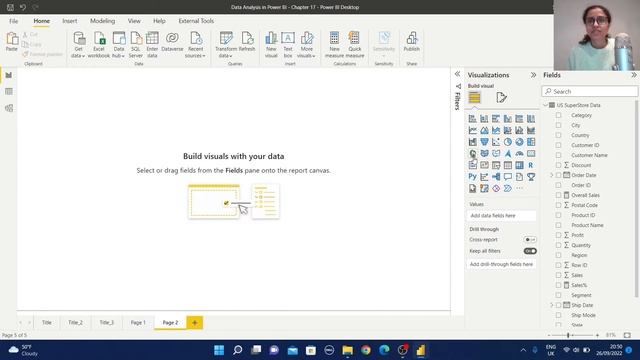
Task: Check the City field
Action: pos(558,125)
